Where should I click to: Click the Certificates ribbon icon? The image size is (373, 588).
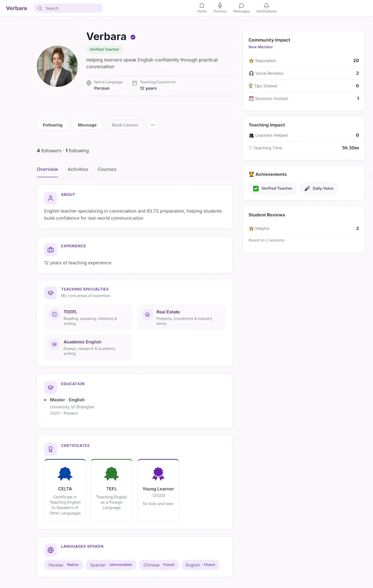[50, 449]
